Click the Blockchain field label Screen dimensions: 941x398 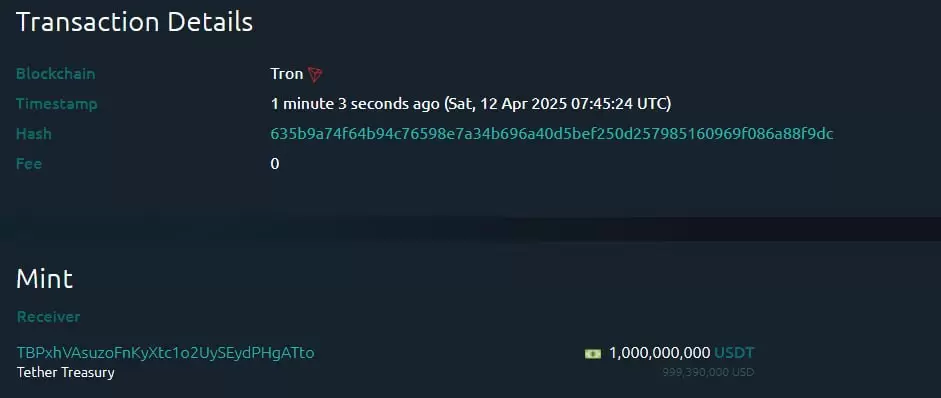coord(55,74)
